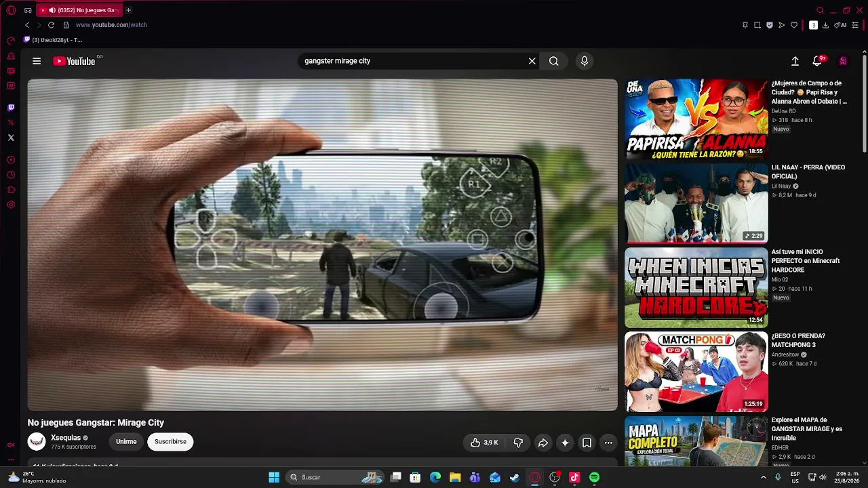The height and width of the screenshot is (488, 868).
Task: Open the '¿Mujeres de Campo o de Ciudad?' title
Action: click(809, 92)
